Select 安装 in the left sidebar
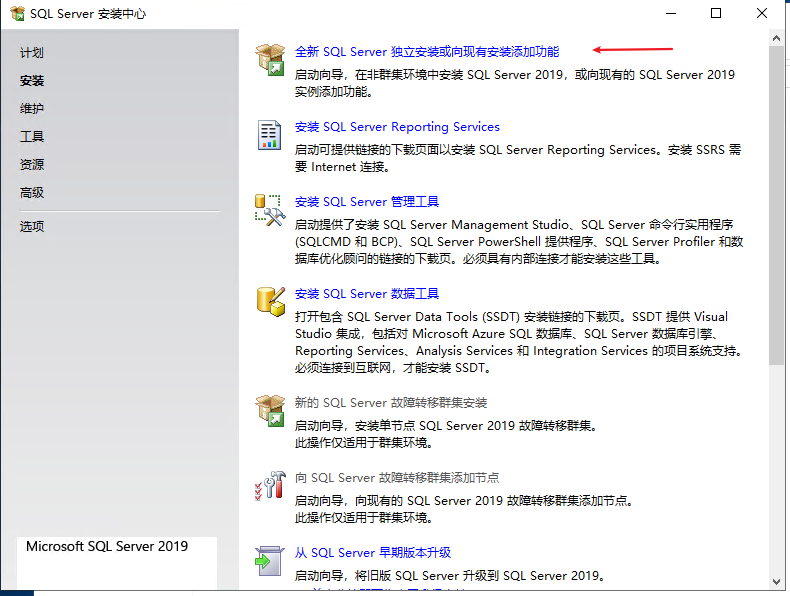The image size is (790, 596). [x=32, y=81]
